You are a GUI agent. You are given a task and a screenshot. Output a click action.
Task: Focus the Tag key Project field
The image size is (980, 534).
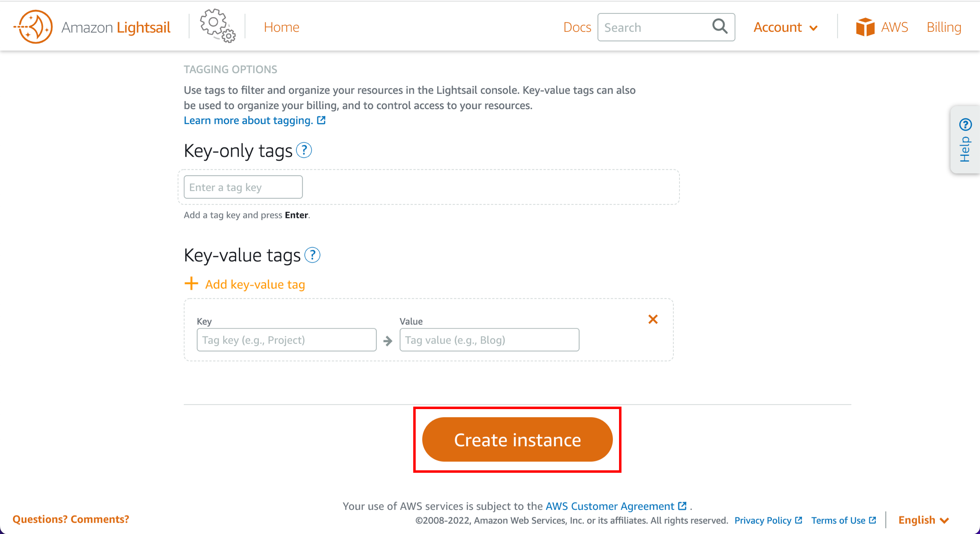pyautogui.click(x=286, y=340)
